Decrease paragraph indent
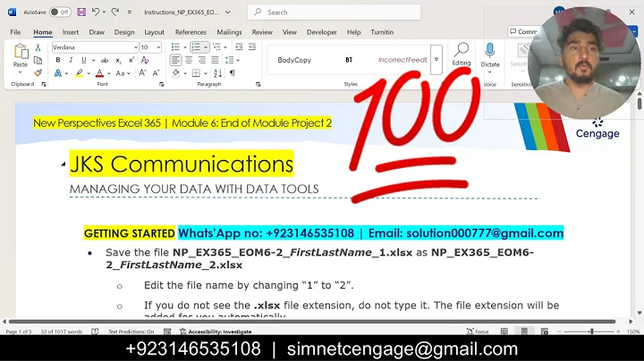The image size is (644, 361). [x=239, y=47]
